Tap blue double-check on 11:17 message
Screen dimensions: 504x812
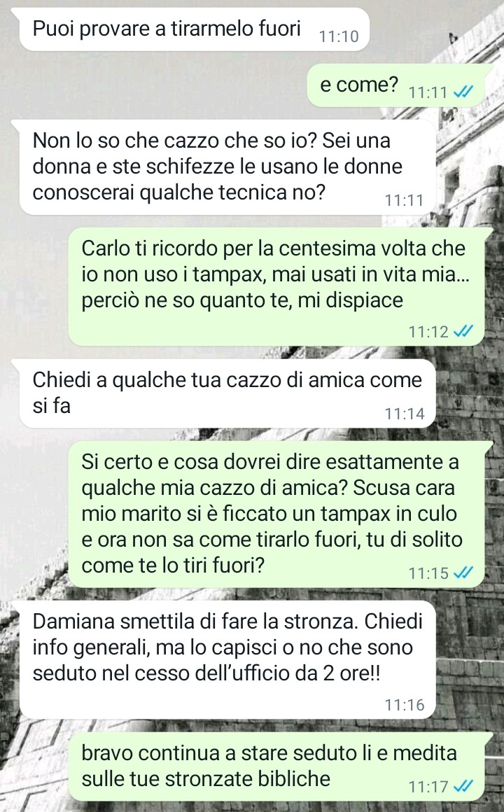click(462, 787)
